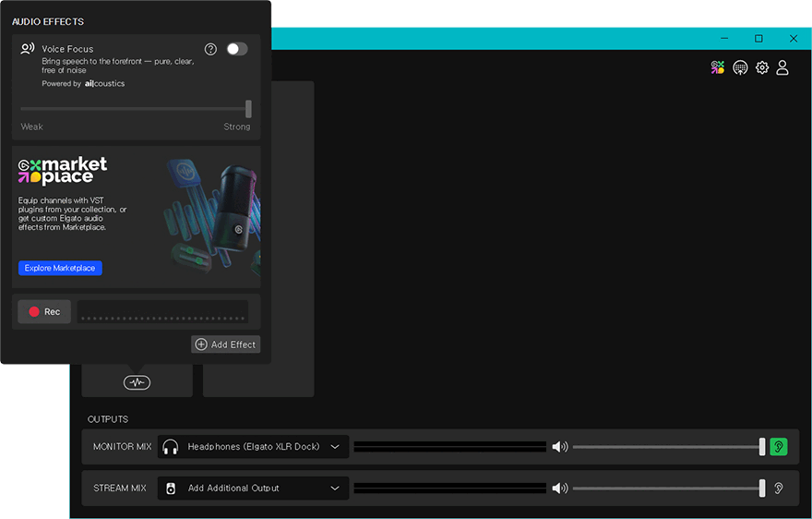Open the Stream Deck keypad icon
This screenshot has height=519, width=812.
(740, 68)
